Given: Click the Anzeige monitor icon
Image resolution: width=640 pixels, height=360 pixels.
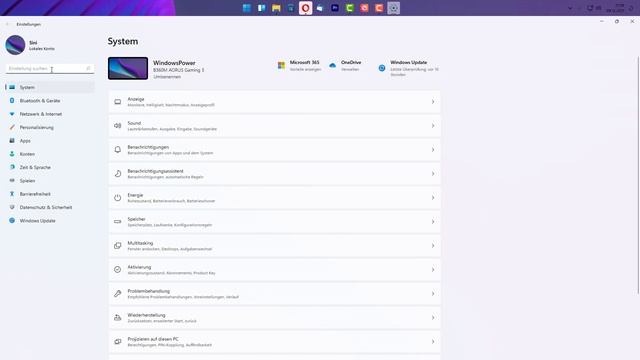Looking at the screenshot, I should [118, 102].
